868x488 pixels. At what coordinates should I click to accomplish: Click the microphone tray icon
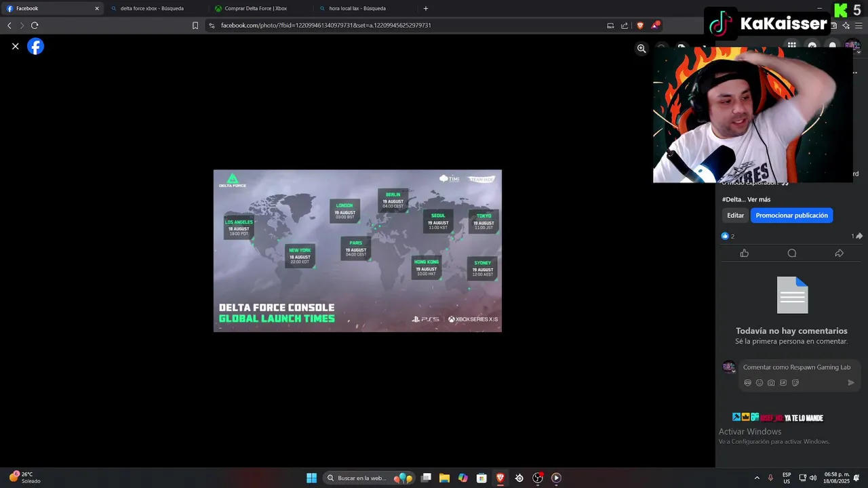click(770, 478)
